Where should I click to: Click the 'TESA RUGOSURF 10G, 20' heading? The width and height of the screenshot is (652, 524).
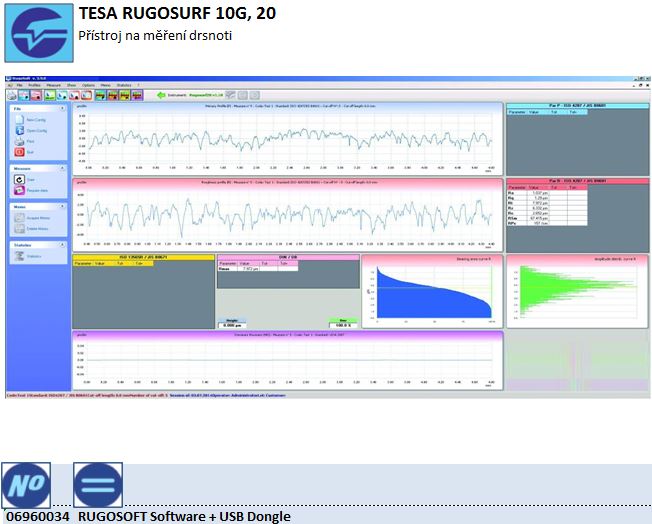177,13
